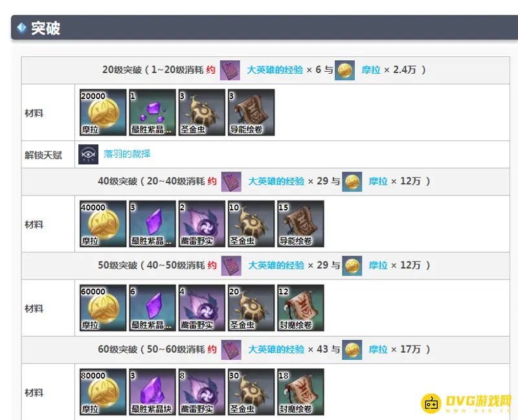Click 摩拉 link in the level 60 header
Screen dimensions: 518x420
(378, 349)
